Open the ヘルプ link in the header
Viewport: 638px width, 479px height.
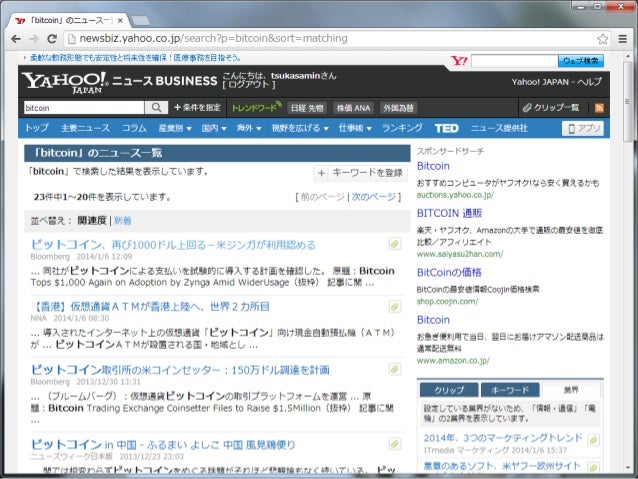tap(589, 82)
